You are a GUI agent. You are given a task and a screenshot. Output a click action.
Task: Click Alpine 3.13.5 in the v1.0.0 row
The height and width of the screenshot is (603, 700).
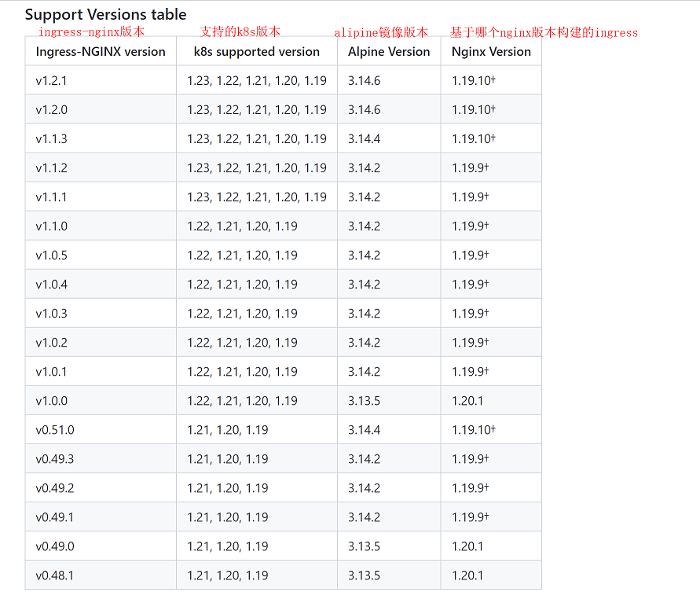(364, 401)
